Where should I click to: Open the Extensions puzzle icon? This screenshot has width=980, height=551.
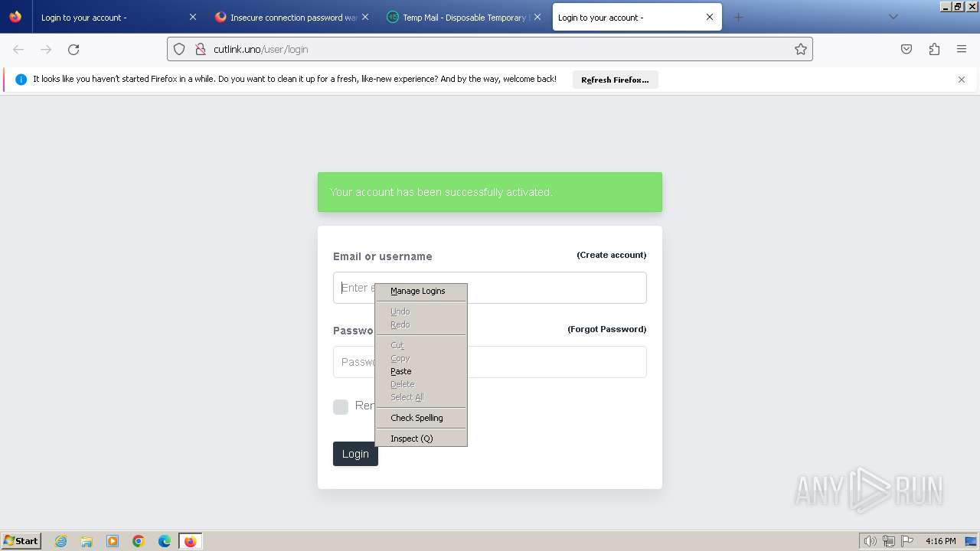click(934, 49)
